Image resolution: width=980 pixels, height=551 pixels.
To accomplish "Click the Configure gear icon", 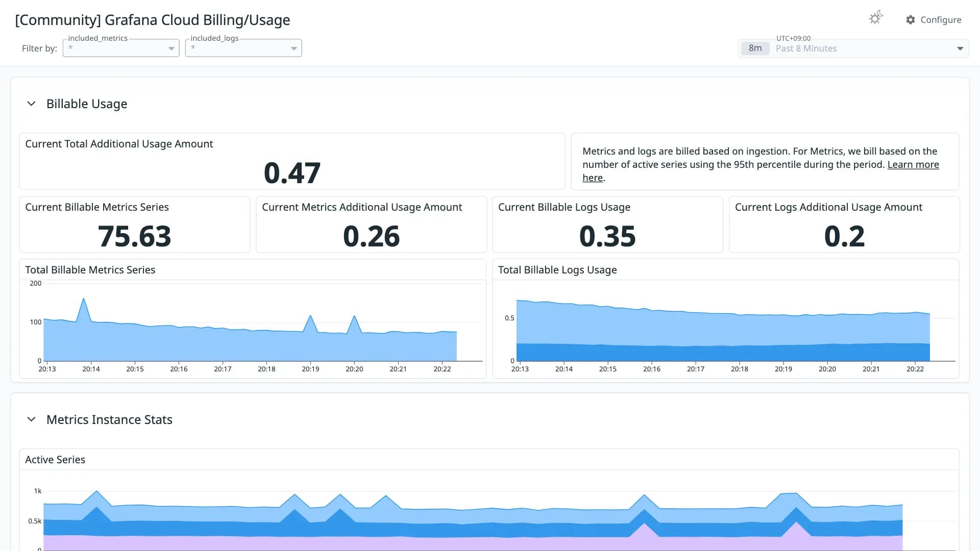I will [x=911, y=20].
